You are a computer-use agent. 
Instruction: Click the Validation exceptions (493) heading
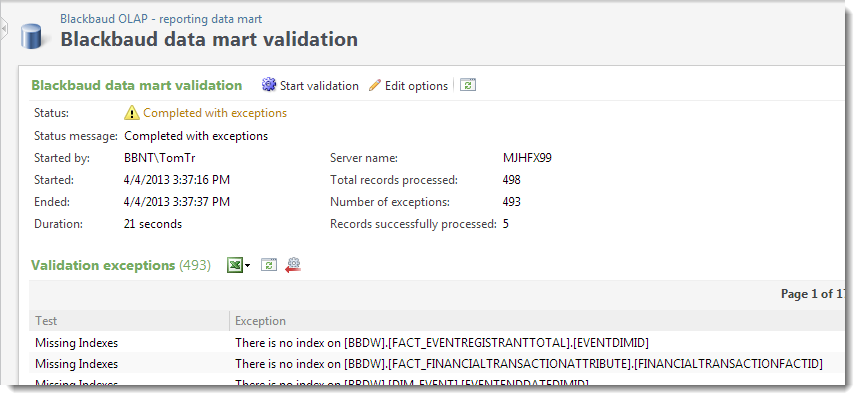121,266
